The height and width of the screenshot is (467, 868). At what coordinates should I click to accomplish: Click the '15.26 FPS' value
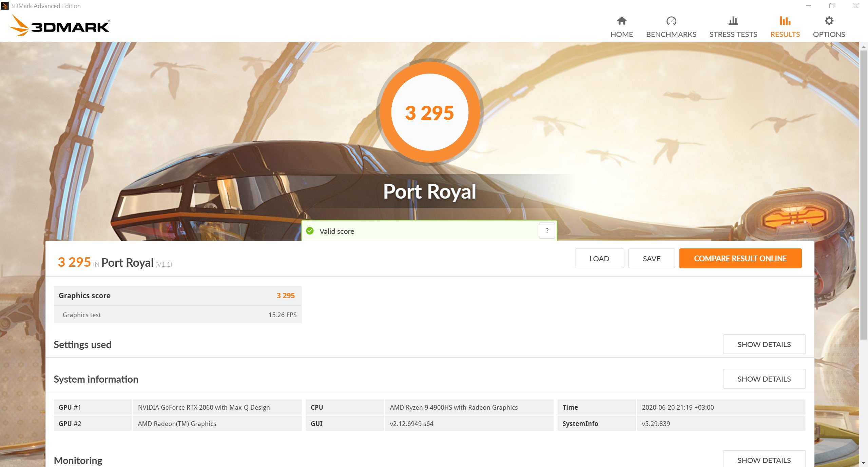click(282, 315)
